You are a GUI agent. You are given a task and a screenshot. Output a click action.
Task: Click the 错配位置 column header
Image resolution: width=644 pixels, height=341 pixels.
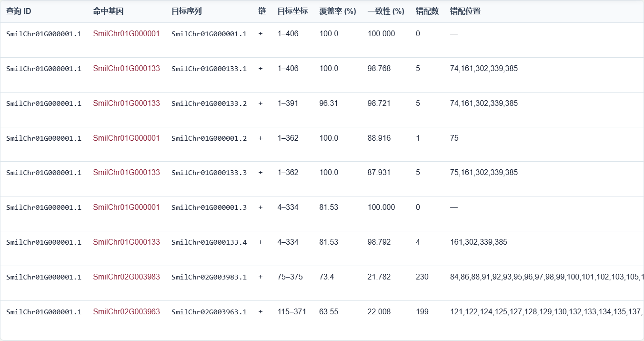[x=465, y=11]
